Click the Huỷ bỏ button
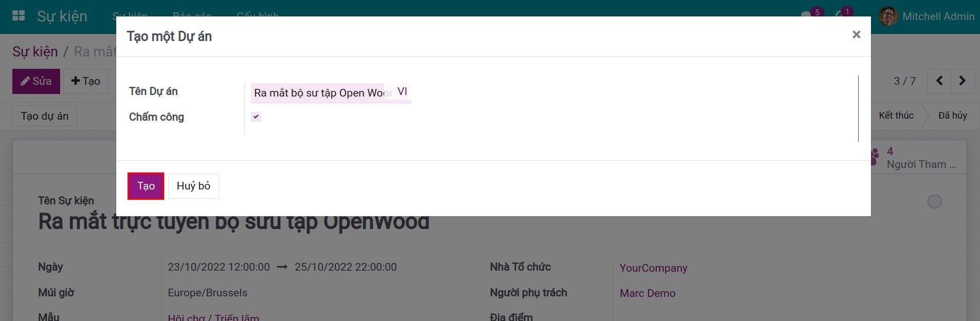The width and height of the screenshot is (980, 321). coord(193,186)
